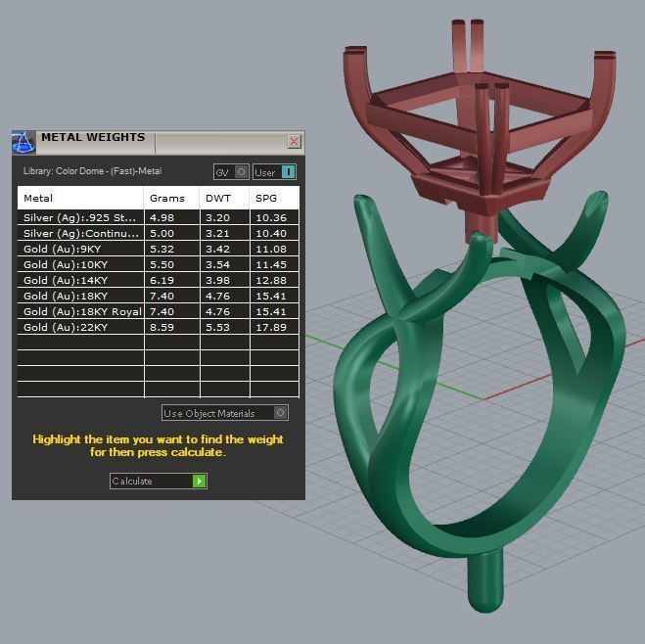Click the 8.59 grams value
The image size is (645, 644).
point(162,327)
